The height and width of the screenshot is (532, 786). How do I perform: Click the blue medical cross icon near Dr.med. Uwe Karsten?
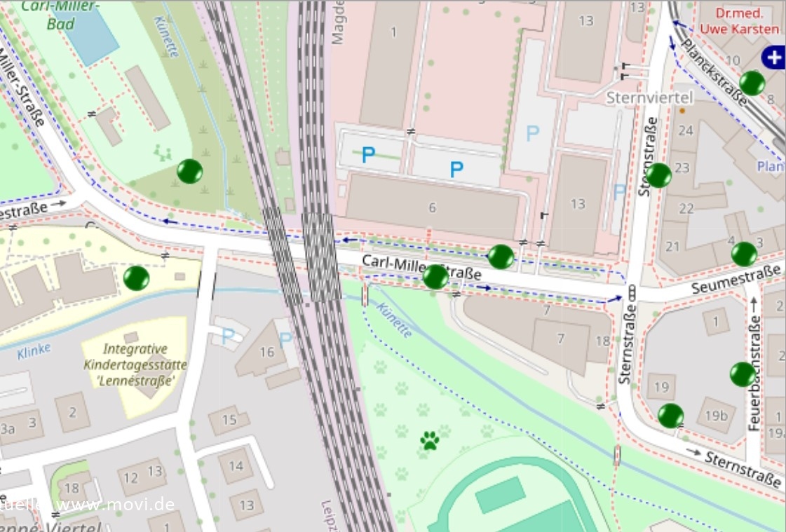click(x=773, y=57)
